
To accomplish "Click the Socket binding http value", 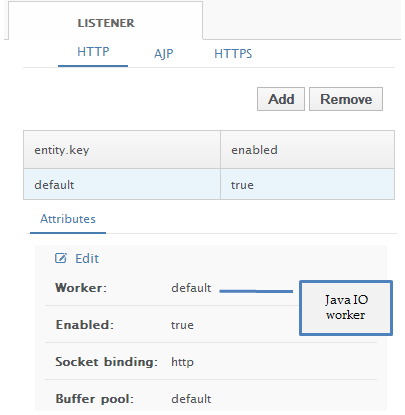I will [x=182, y=362].
